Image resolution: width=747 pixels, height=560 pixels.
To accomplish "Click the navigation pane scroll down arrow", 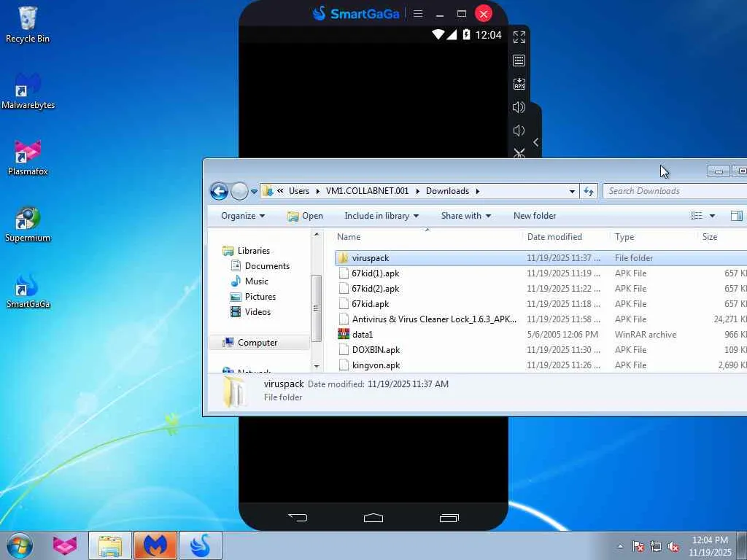I will pos(317,366).
